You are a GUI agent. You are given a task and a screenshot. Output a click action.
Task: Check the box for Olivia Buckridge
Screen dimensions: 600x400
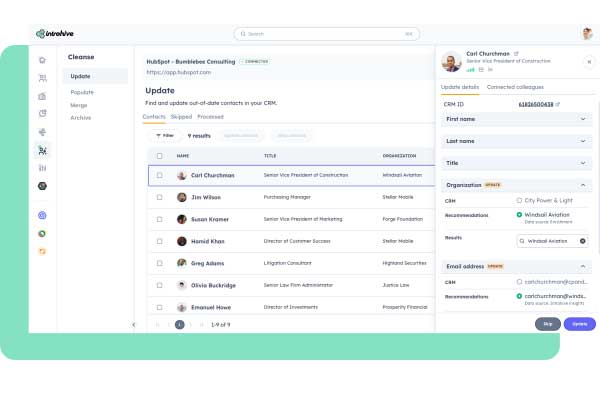point(160,285)
